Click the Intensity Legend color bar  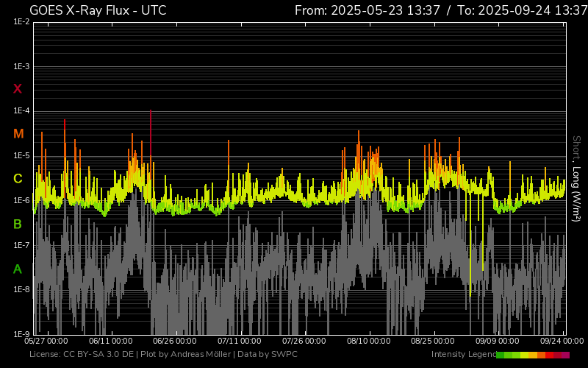533,355
